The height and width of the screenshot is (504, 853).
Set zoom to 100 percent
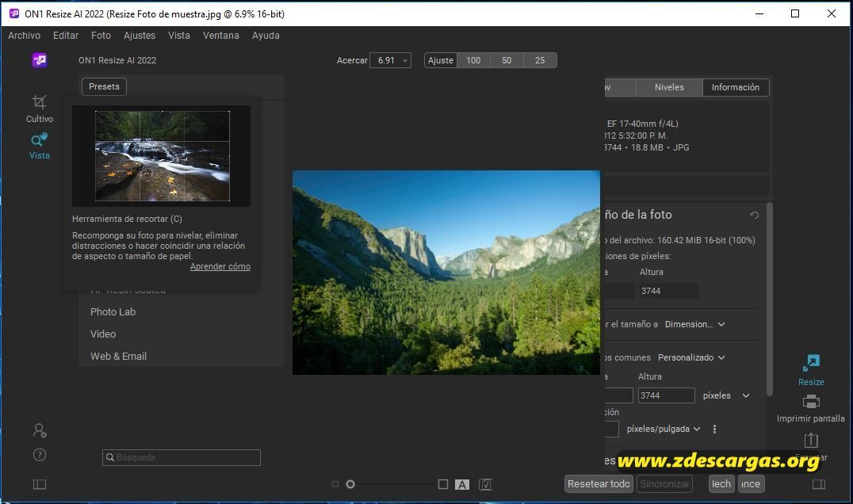[x=473, y=60]
